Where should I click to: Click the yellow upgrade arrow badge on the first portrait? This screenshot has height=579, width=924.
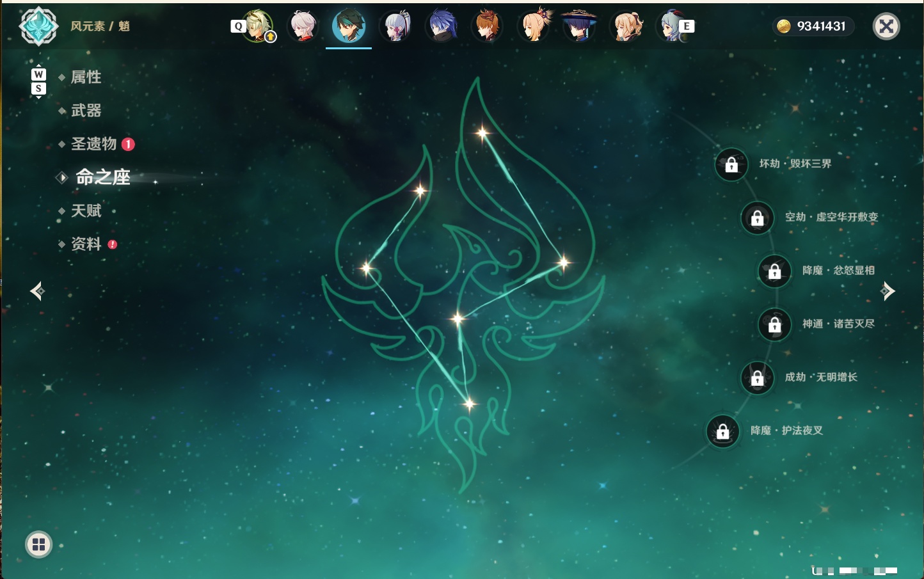[271, 37]
